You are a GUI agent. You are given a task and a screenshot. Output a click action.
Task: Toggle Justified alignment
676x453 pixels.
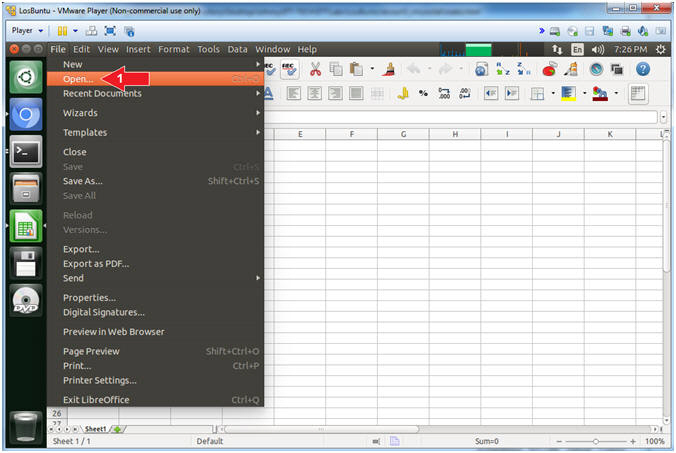(356, 93)
